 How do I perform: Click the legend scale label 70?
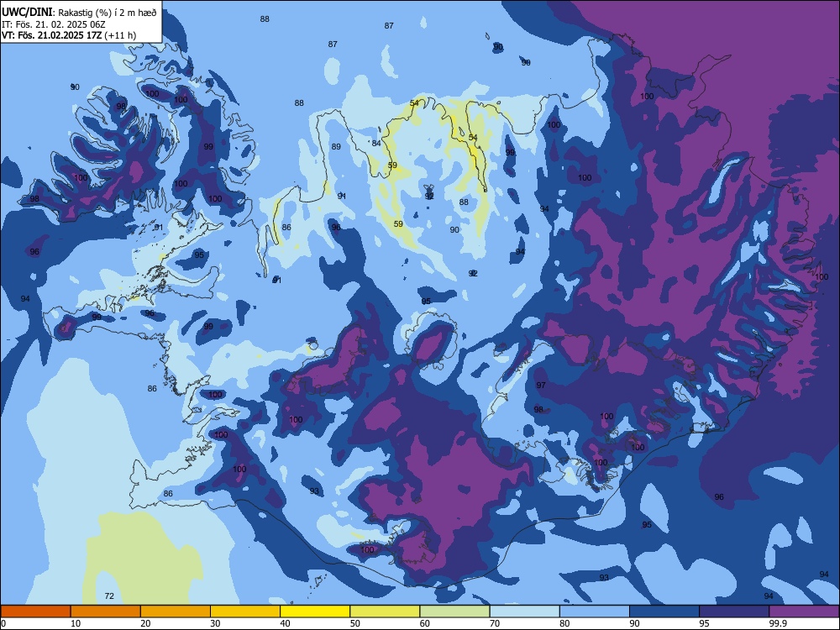click(x=495, y=623)
